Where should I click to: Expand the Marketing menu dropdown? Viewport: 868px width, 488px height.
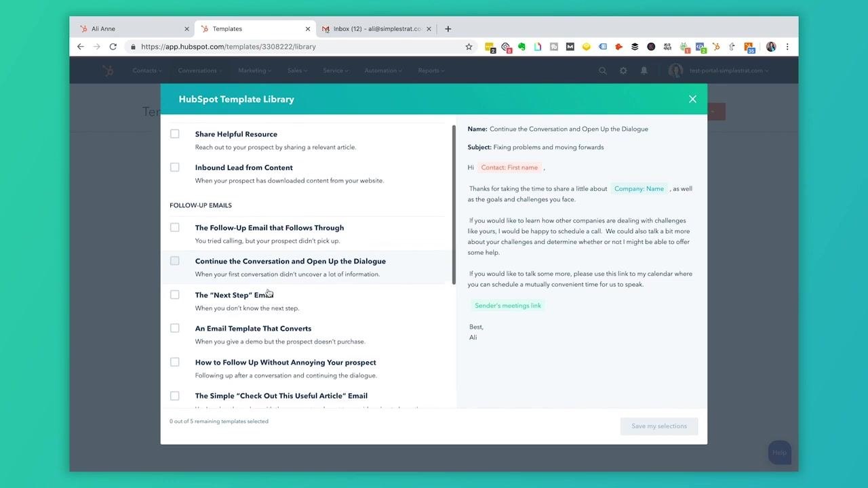[x=254, y=70]
